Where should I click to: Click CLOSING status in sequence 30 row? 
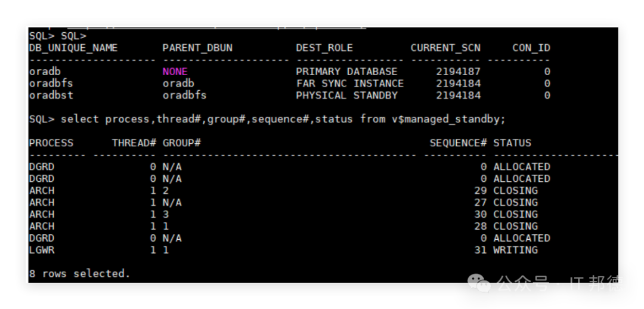pos(515,215)
